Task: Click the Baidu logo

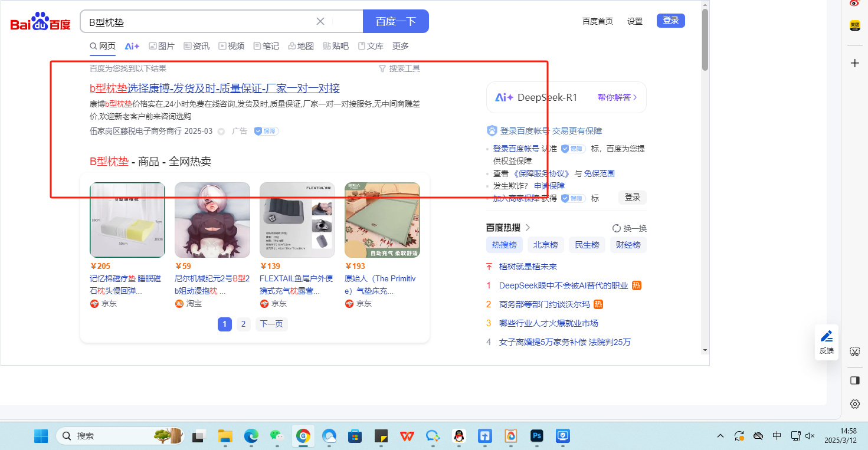Action: click(x=40, y=22)
